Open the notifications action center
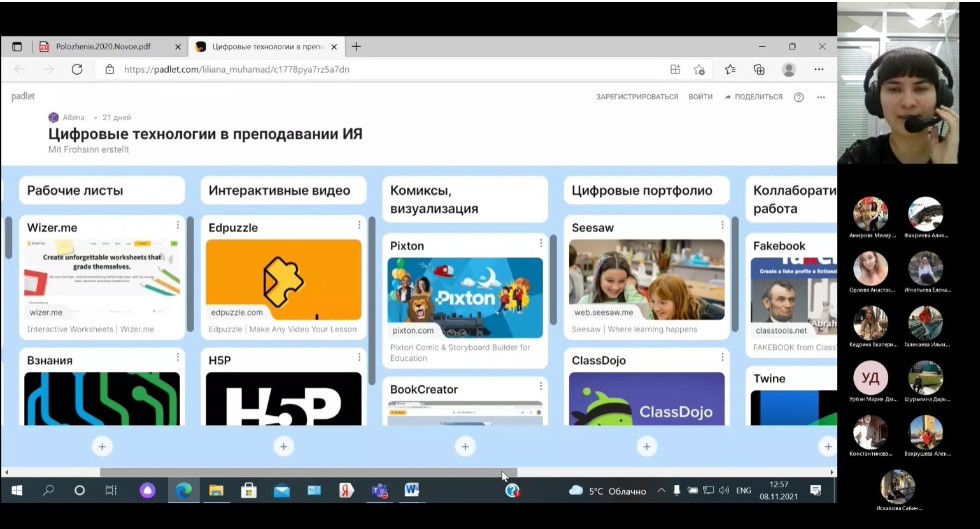 pyautogui.click(x=816, y=491)
